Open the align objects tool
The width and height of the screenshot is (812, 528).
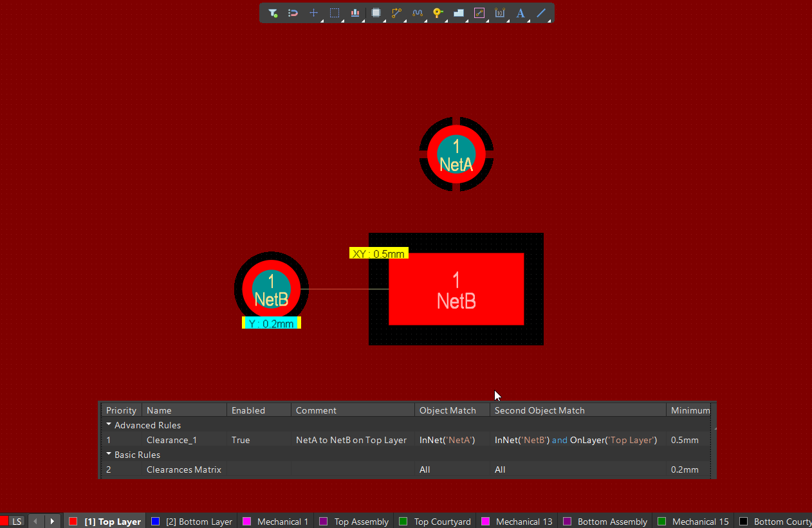click(355, 13)
